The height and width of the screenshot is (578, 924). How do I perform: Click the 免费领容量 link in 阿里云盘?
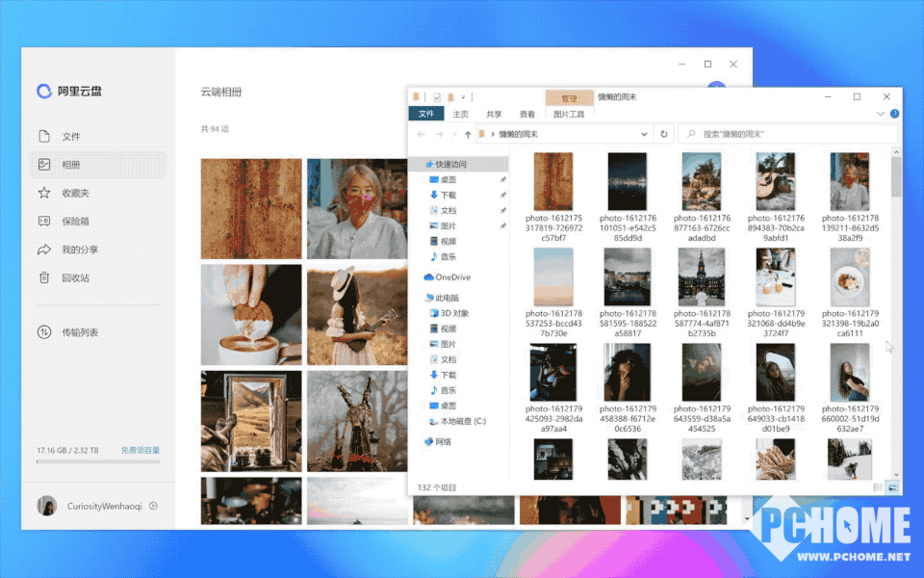point(141,450)
